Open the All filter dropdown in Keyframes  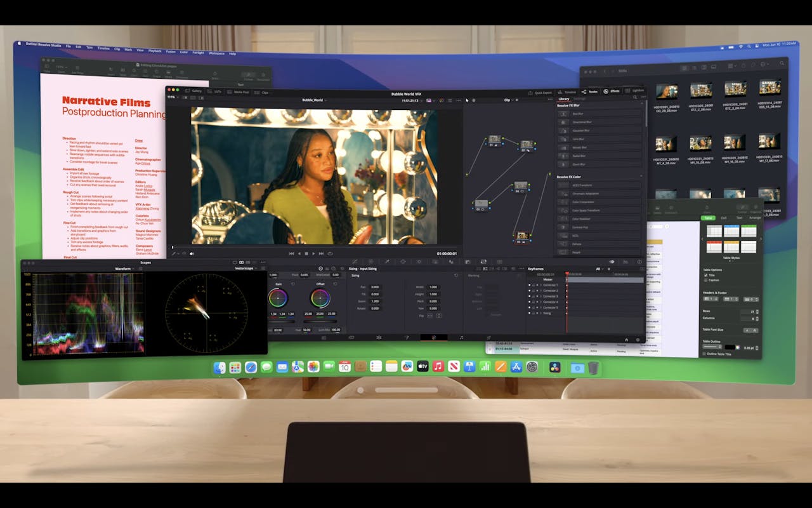click(x=599, y=269)
